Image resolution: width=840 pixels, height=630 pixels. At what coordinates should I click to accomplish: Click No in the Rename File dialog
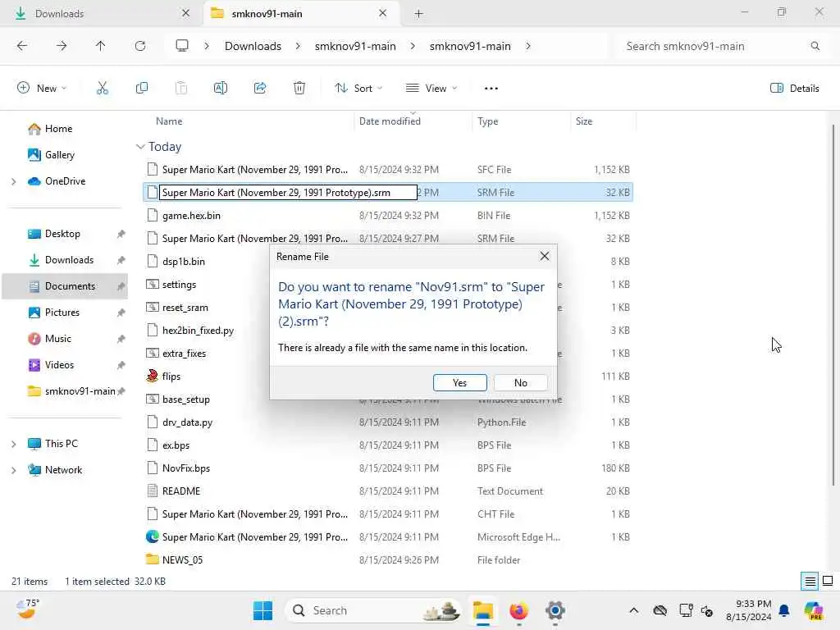[x=520, y=382]
